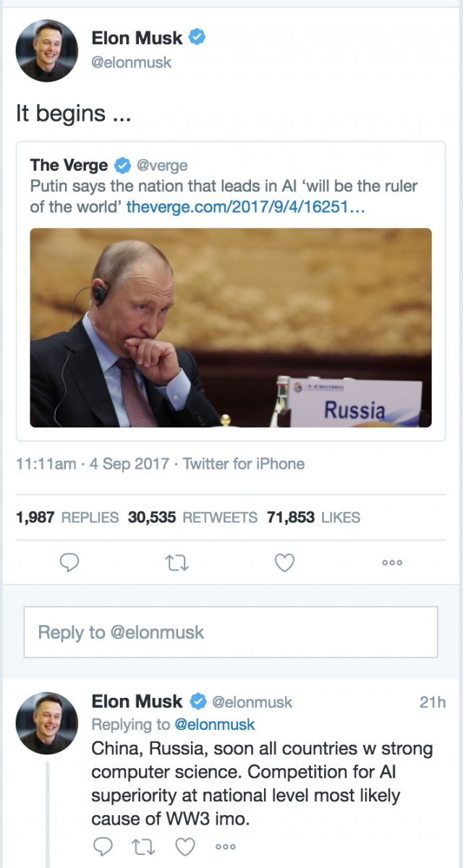Open more options on the reply tweet
463x868 pixels.
pyautogui.click(x=226, y=846)
